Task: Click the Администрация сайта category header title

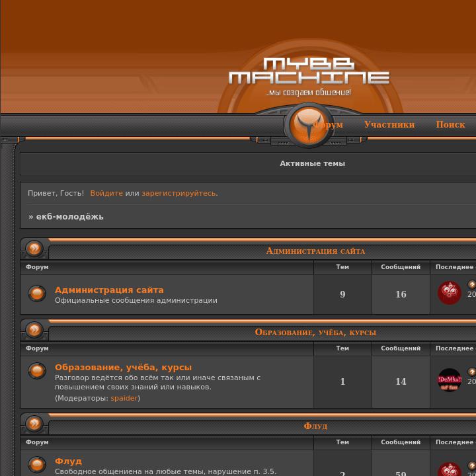Action: click(315, 251)
